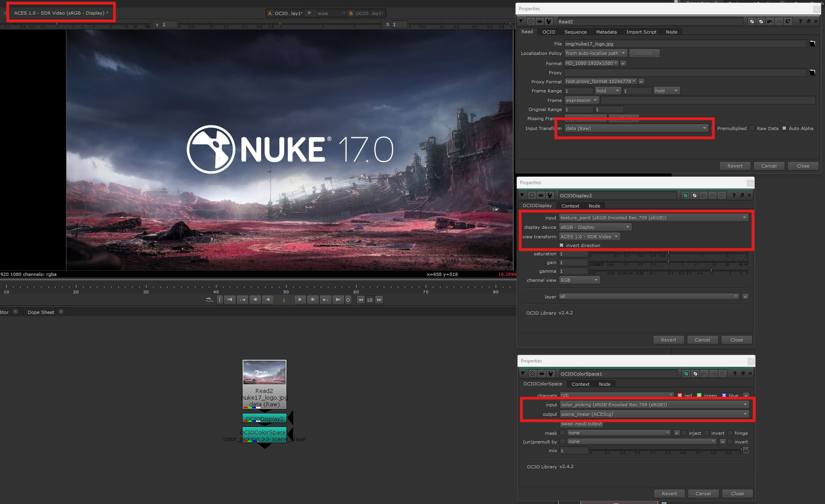Click Cancel in the OCIODisplay2 panel
The image size is (825, 504).
click(702, 340)
